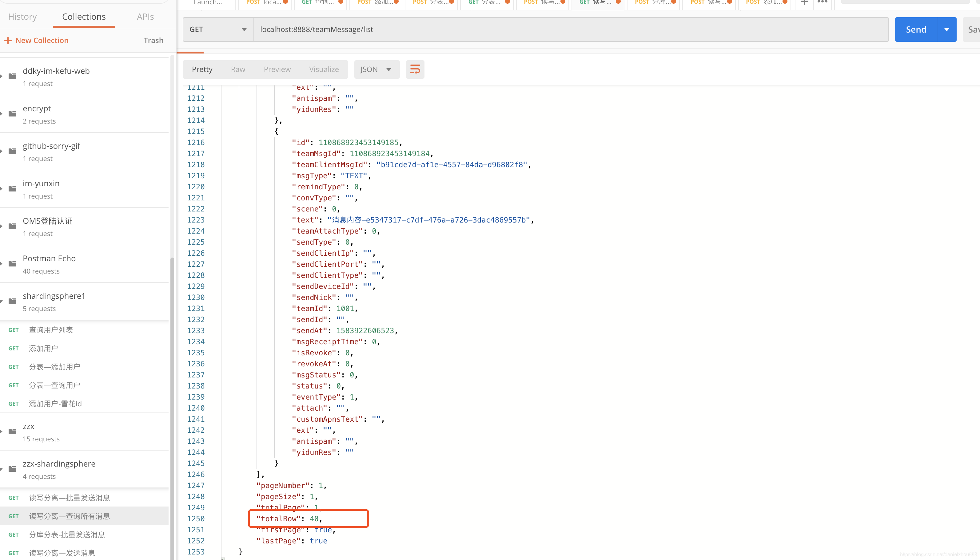This screenshot has height=560, width=980.
Task: Switch to the History tab
Action: 23,16
